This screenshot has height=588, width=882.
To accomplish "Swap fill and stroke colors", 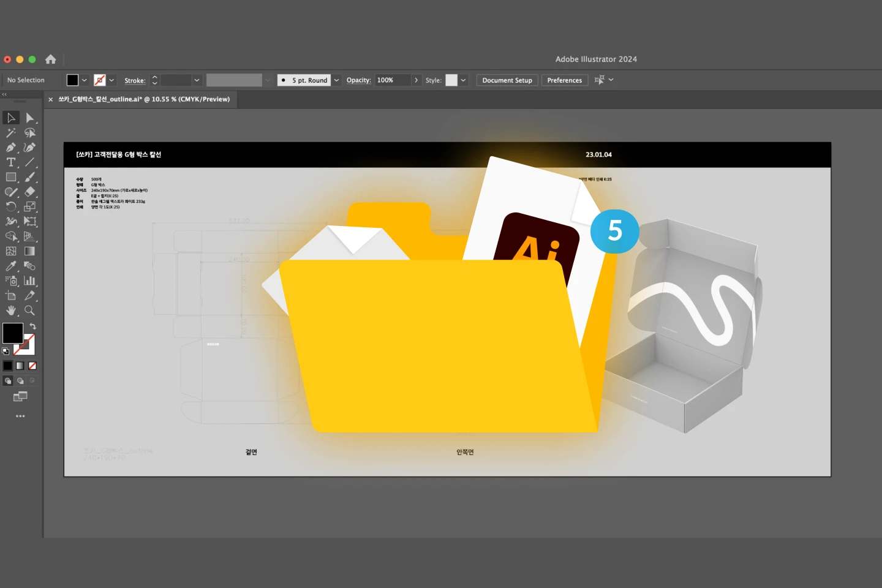I will [33, 326].
